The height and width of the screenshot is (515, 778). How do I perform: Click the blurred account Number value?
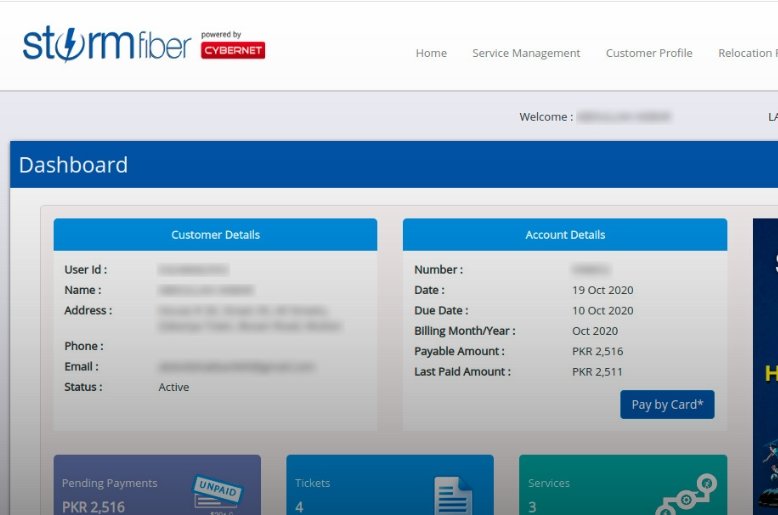[590, 270]
